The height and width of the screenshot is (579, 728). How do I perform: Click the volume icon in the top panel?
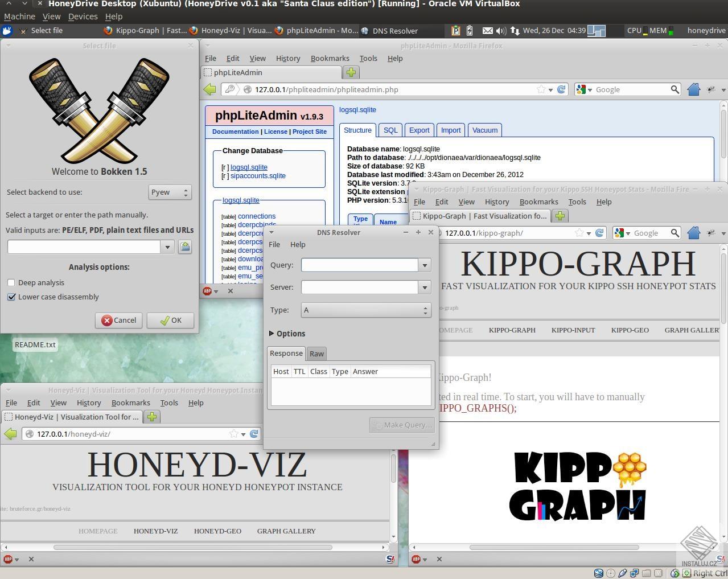(500, 31)
